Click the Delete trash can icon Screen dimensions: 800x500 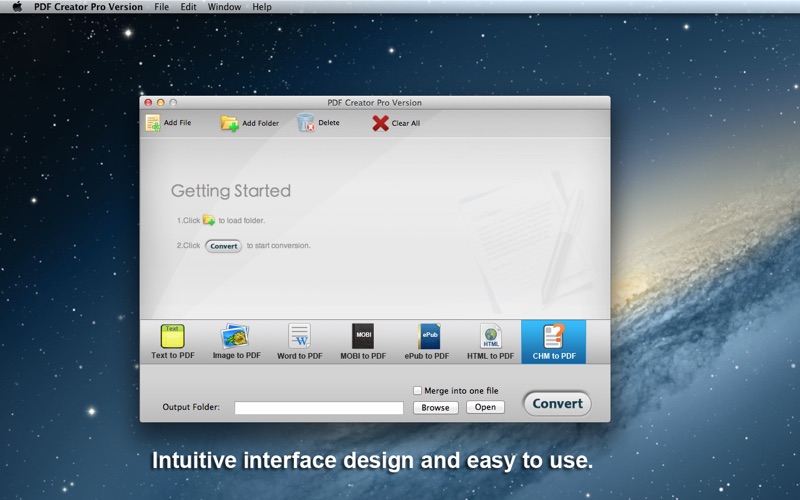coord(306,122)
